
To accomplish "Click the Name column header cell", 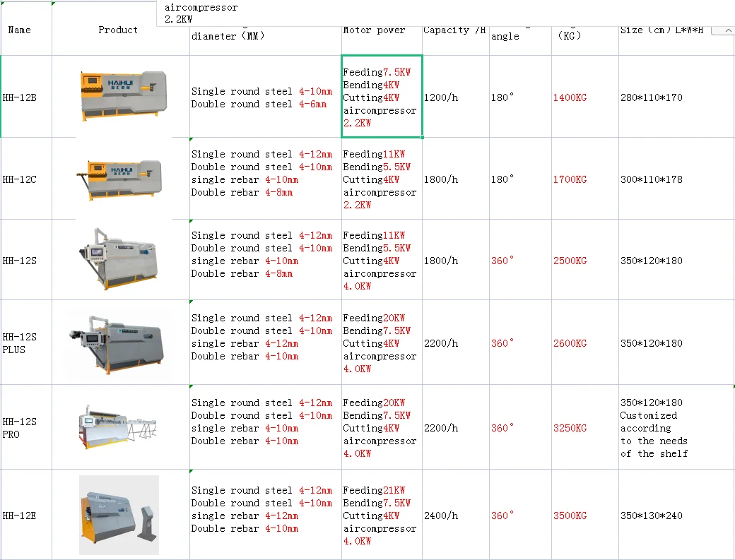I will pyautogui.click(x=20, y=30).
